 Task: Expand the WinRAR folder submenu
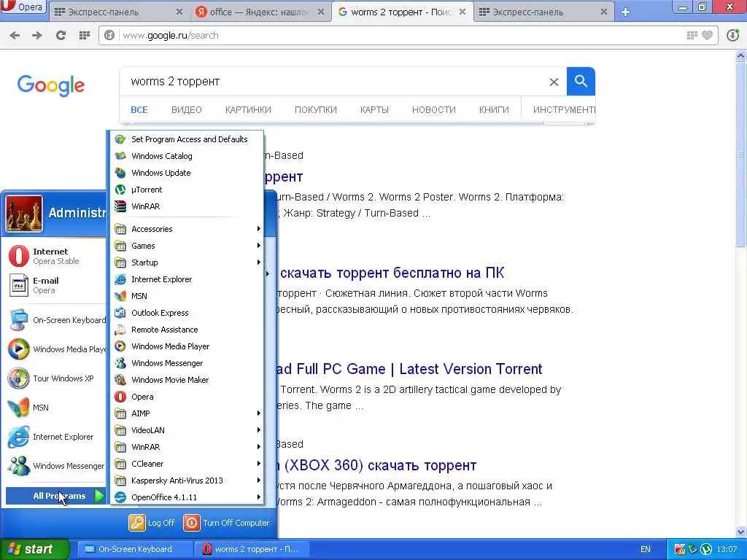(187, 447)
